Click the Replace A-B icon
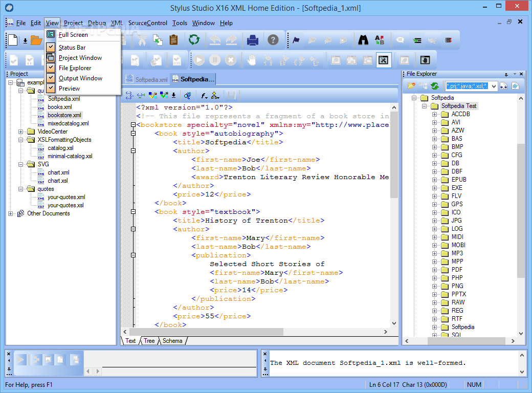 [380, 40]
